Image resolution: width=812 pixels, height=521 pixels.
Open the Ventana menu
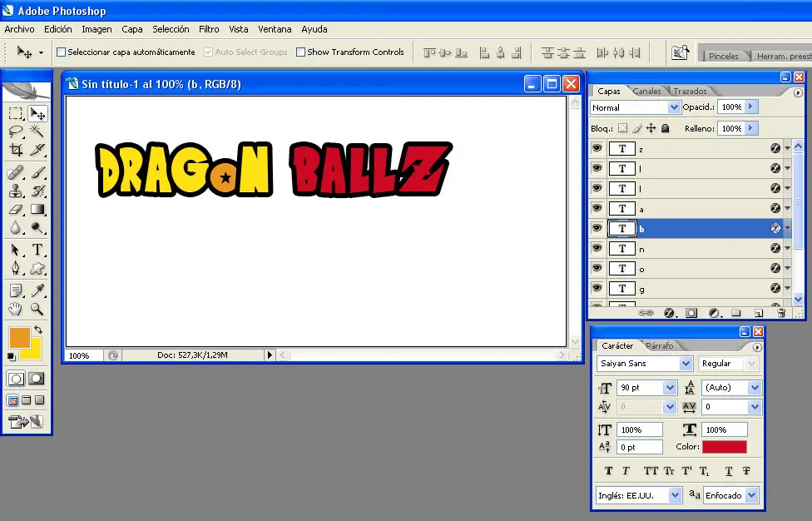275,29
